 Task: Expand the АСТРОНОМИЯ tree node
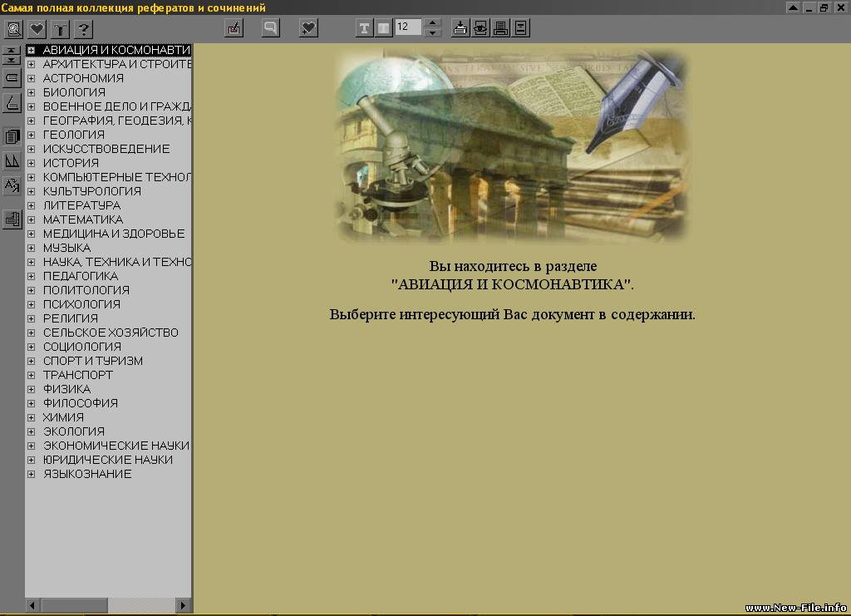point(32,78)
